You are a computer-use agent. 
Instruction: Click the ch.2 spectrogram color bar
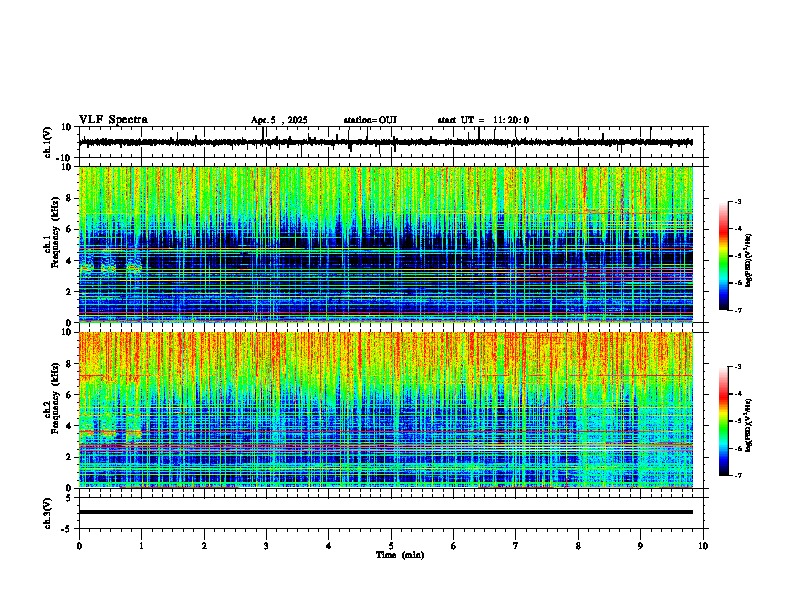(x=723, y=421)
